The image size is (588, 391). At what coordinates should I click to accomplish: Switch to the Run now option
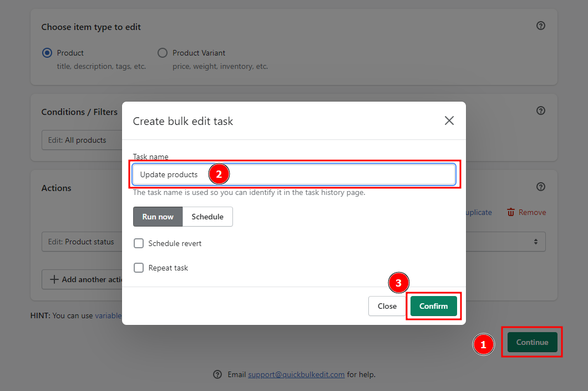(x=158, y=217)
